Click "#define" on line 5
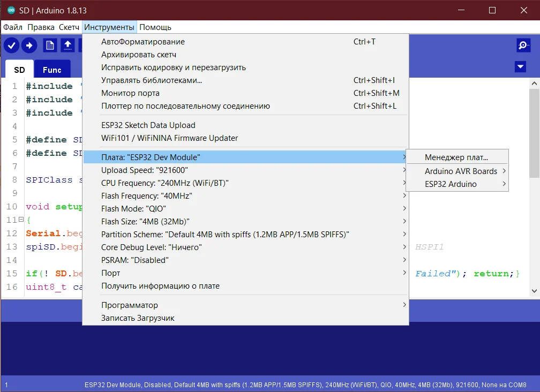The image size is (540, 392). [x=46, y=140]
